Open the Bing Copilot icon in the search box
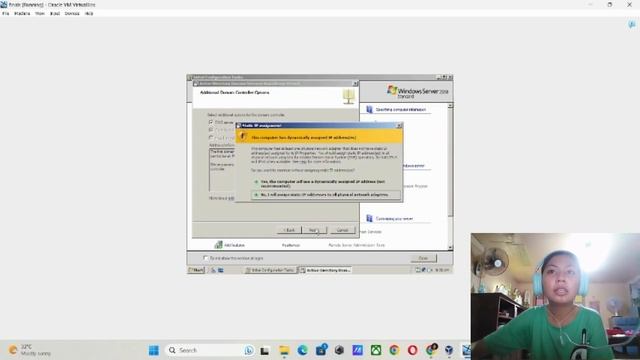Image resolution: width=640 pixels, height=360 pixels. [249, 350]
